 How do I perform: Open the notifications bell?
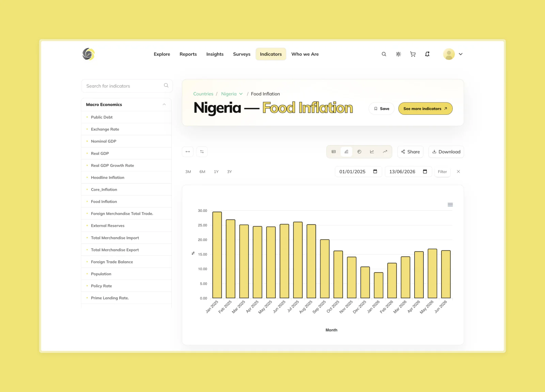pyautogui.click(x=427, y=54)
